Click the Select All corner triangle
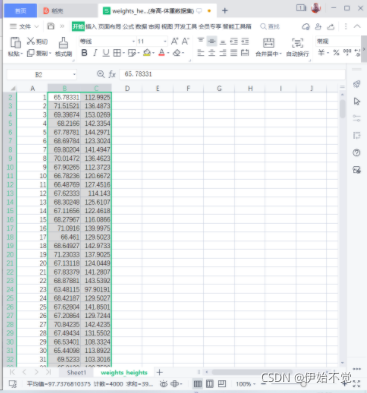The height and width of the screenshot is (393, 367). (x=13, y=89)
